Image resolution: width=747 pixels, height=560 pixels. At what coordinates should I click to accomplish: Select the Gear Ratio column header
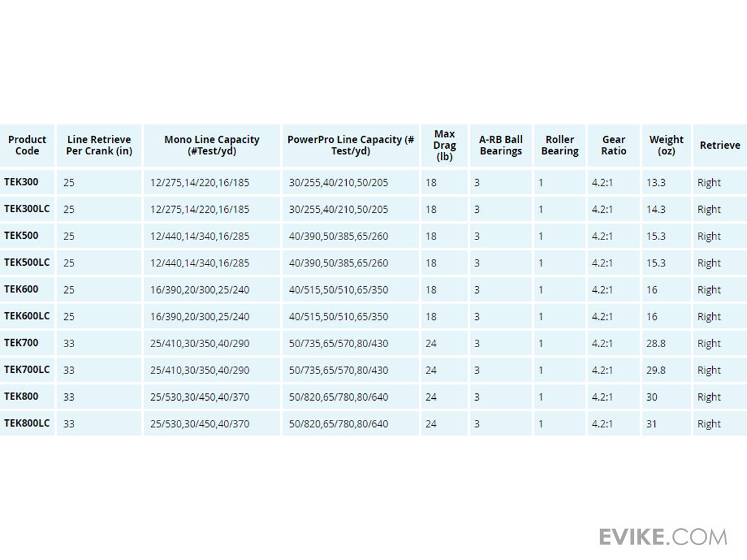click(x=613, y=146)
